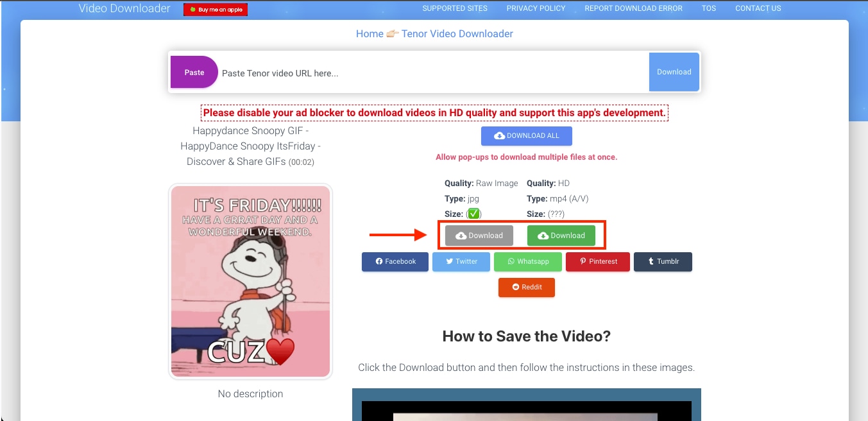The image size is (868, 421).
Task: Click the 'Click the Download button' instruction text
Action: 527,368
